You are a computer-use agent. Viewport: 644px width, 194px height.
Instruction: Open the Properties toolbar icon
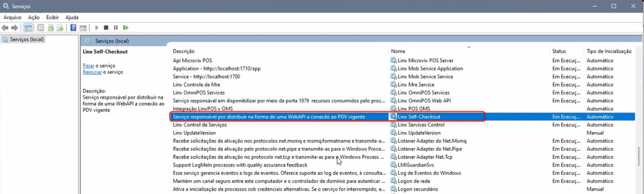pos(40,28)
